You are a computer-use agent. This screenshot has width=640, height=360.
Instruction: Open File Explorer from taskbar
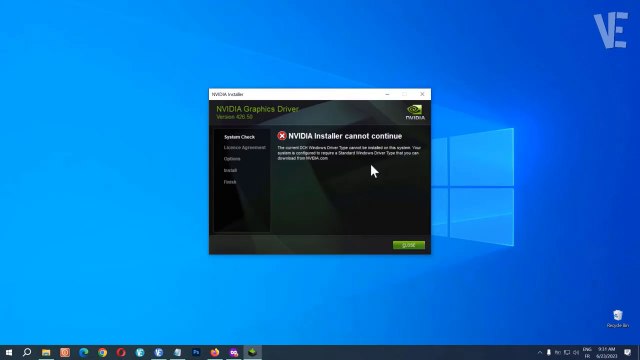coord(46,352)
